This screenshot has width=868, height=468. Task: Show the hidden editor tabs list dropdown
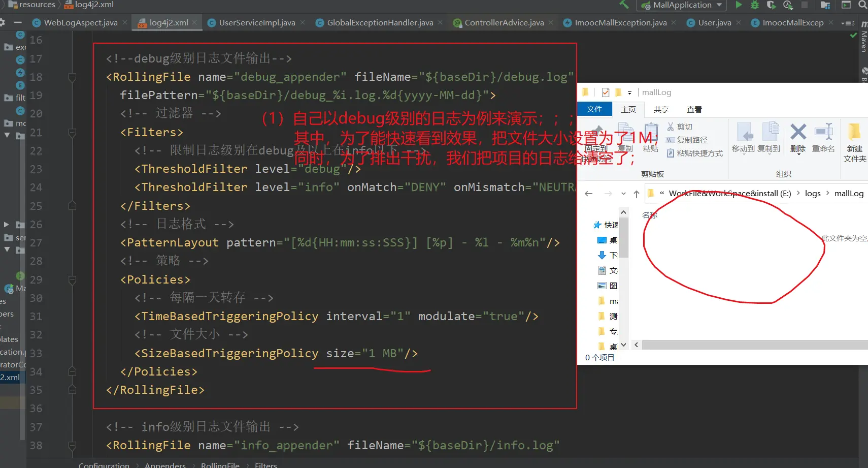[848, 23]
